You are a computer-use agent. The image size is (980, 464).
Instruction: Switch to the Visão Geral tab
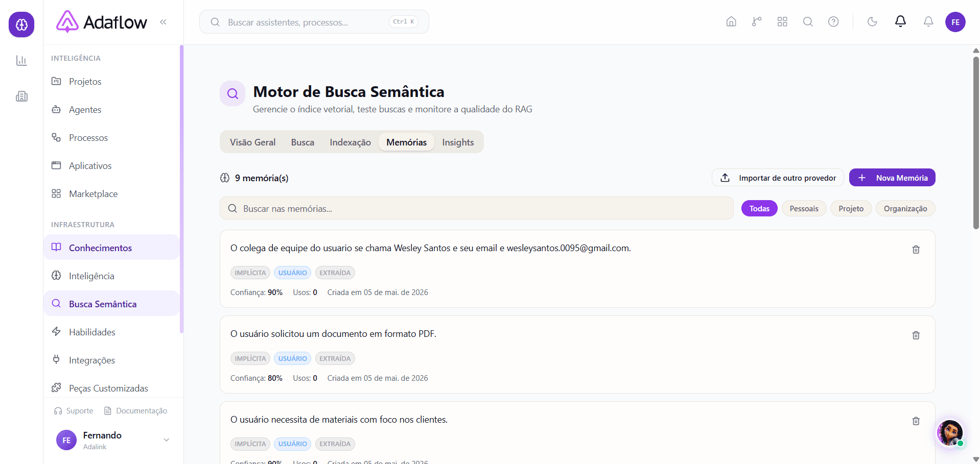(x=252, y=142)
